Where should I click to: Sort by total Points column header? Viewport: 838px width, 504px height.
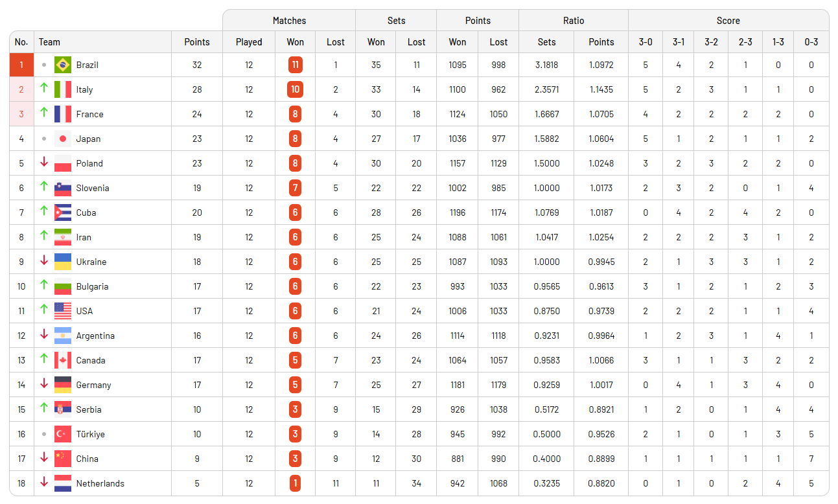click(x=197, y=42)
